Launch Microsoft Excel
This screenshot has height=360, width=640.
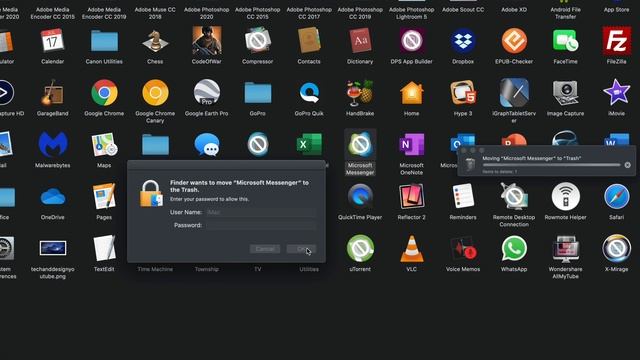(x=309, y=144)
